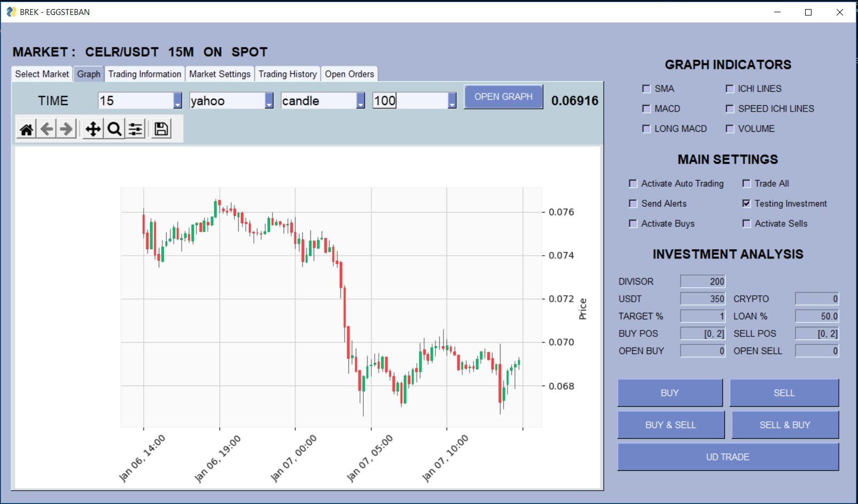This screenshot has height=504, width=858.
Task: Click the UD TRADE button
Action: (x=728, y=457)
